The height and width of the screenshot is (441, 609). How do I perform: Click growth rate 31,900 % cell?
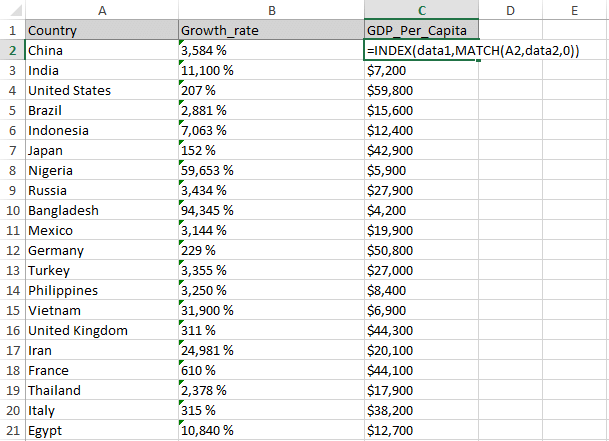point(271,310)
